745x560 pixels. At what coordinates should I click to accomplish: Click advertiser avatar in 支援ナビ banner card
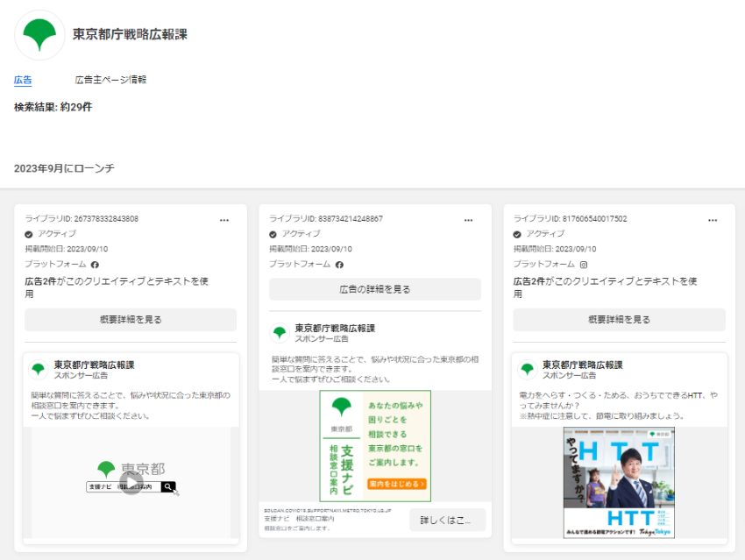coord(280,333)
